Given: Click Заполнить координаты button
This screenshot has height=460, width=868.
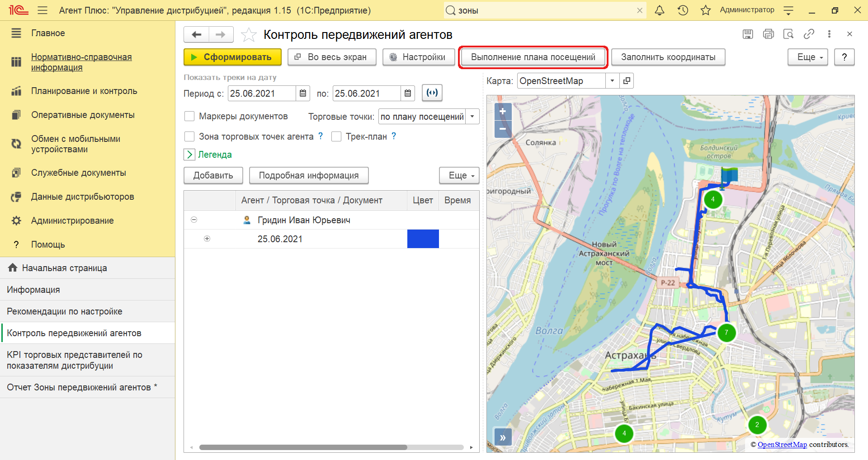Looking at the screenshot, I should (668, 57).
